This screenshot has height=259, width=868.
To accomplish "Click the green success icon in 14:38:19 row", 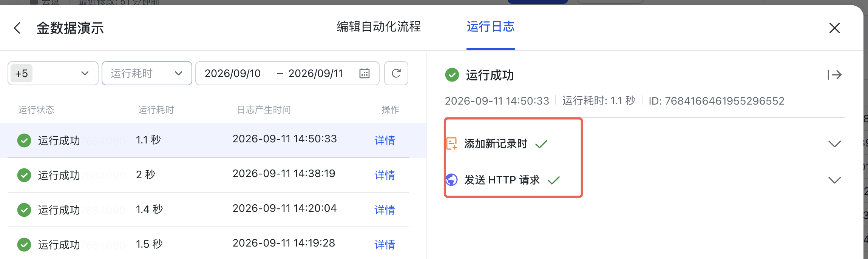I will click(24, 175).
